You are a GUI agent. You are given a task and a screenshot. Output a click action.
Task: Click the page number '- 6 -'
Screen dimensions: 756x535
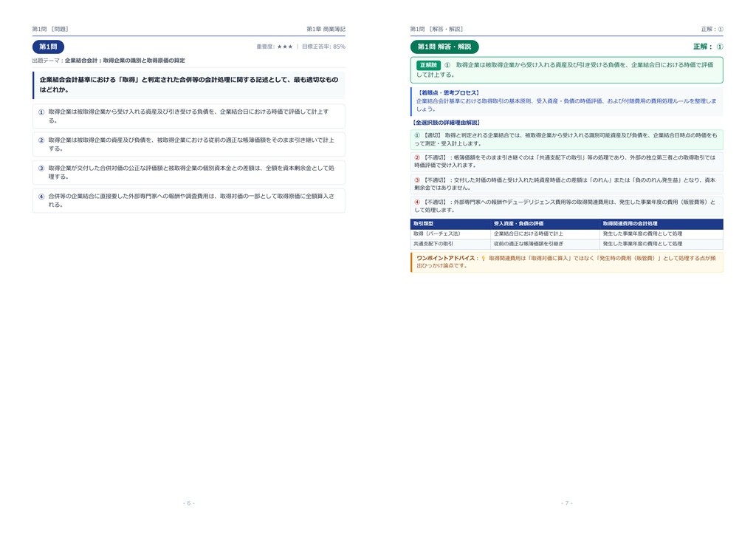[189, 503]
